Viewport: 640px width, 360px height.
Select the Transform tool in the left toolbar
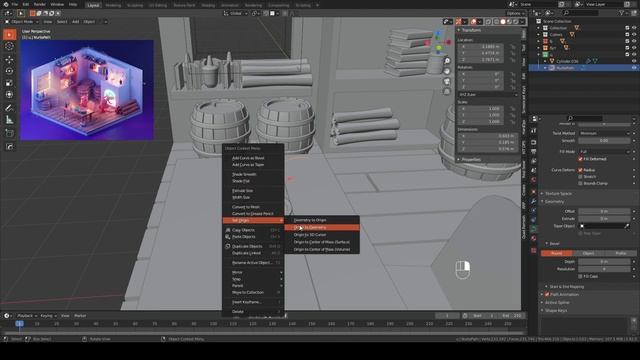(9, 95)
